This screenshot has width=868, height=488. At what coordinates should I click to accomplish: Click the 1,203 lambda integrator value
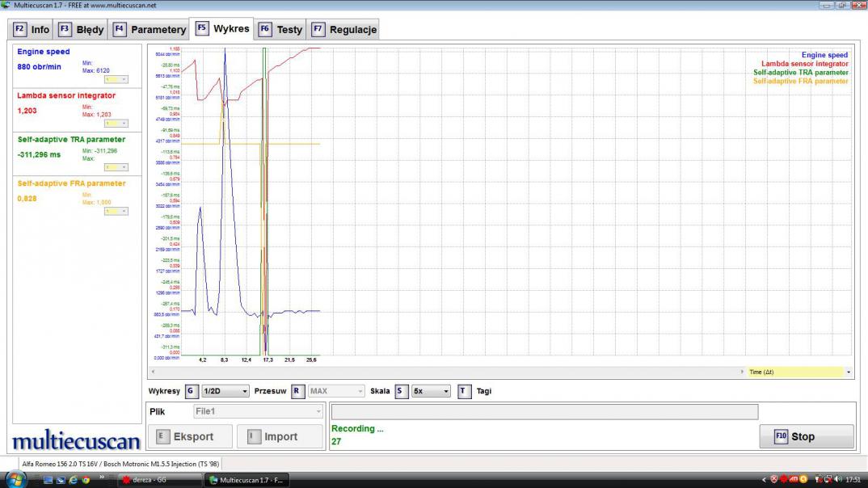click(x=27, y=111)
